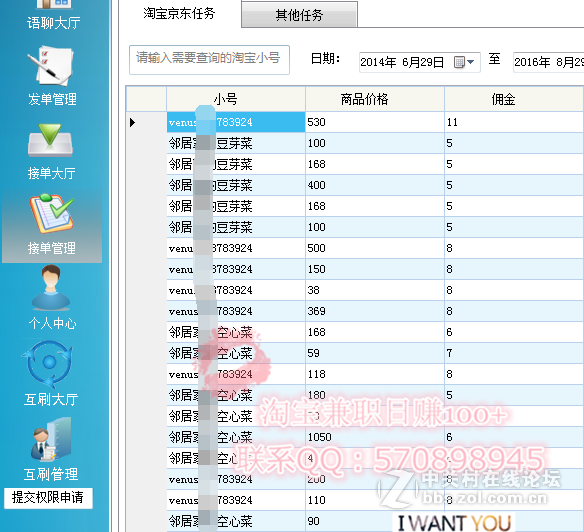Select the price cell 38
Screen dimensions: 584x532
(x=375, y=290)
